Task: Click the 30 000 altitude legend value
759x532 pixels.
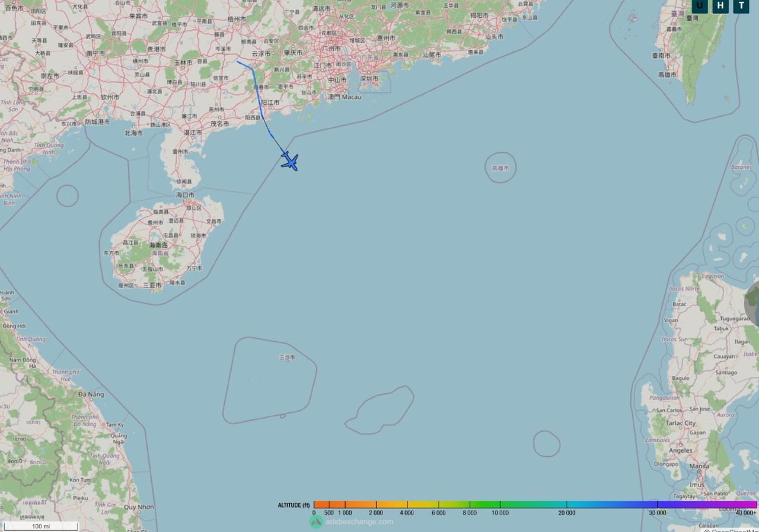Action: (657, 513)
